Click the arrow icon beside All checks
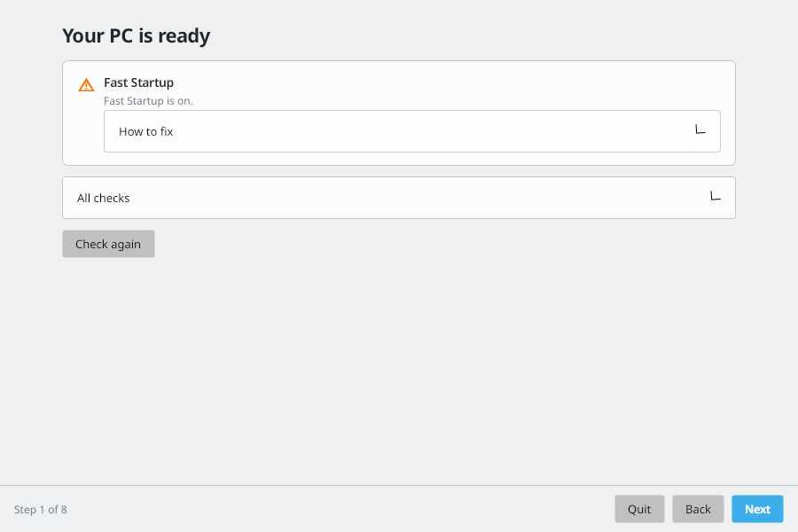The height and width of the screenshot is (532, 798). click(x=715, y=196)
